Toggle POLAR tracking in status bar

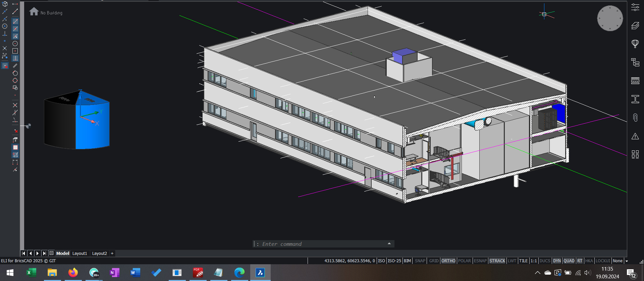(465, 261)
